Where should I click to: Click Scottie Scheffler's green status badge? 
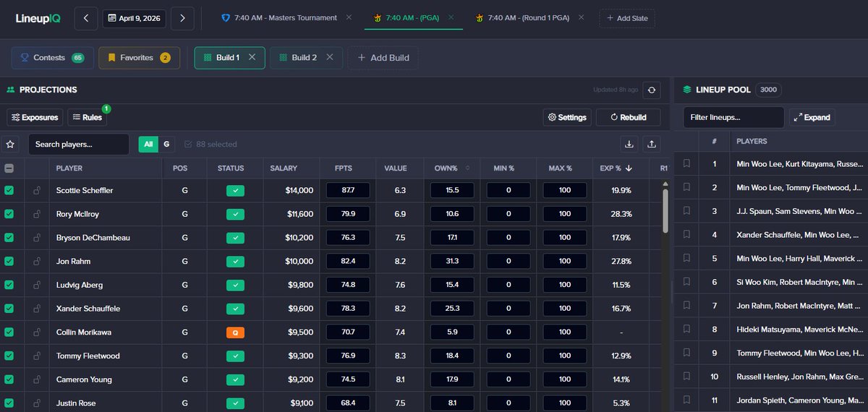click(235, 191)
